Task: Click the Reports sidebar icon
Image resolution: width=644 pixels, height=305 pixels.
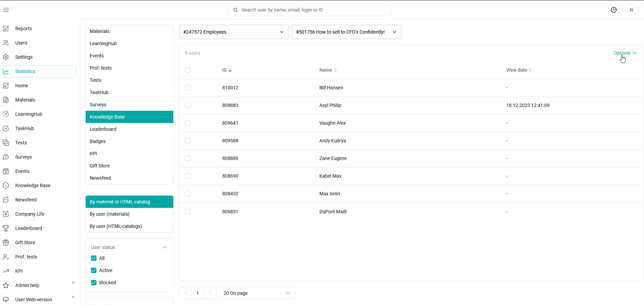Action: coord(6,29)
